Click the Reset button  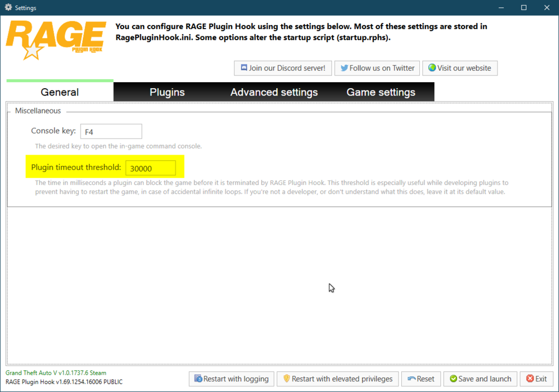[421, 379]
